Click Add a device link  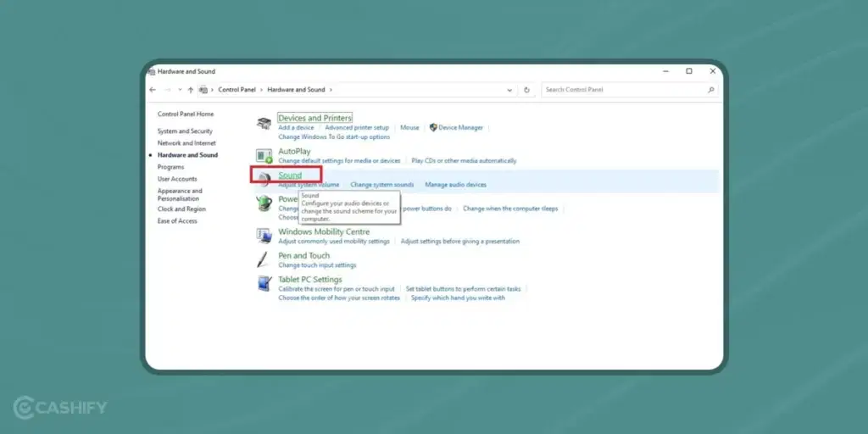click(x=296, y=127)
